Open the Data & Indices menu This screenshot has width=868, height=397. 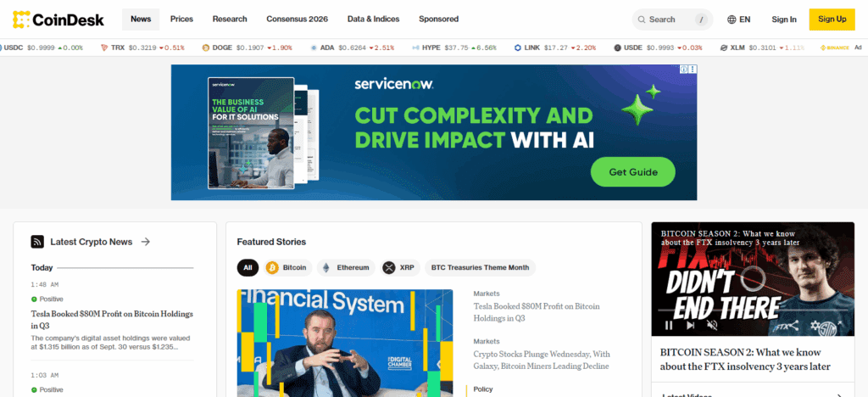click(373, 19)
